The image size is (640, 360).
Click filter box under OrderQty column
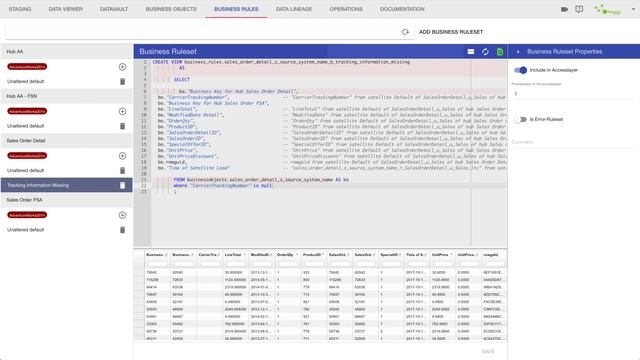pyautogui.click(x=288, y=264)
